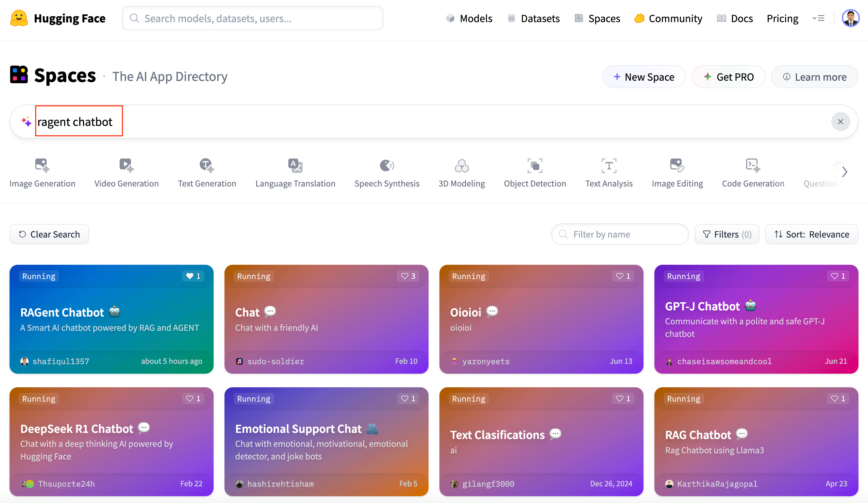Expand the more navigation menu icon
This screenshot has height=503, width=868.
tap(818, 18)
